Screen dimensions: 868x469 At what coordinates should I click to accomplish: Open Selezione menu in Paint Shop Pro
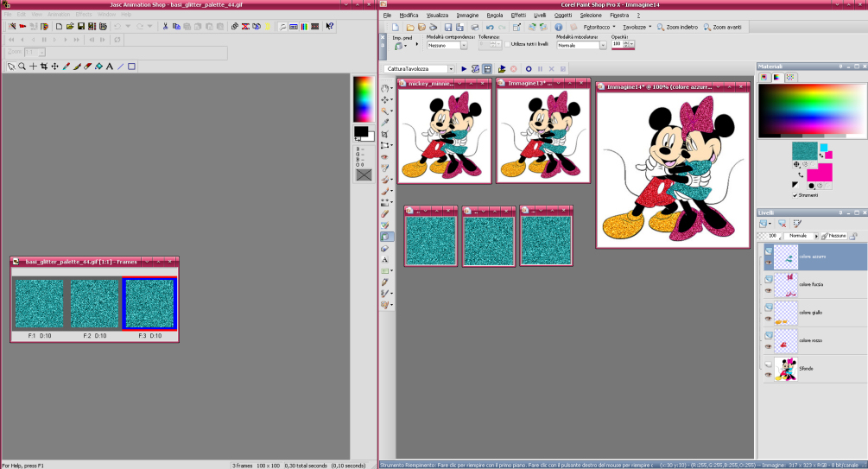(590, 16)
